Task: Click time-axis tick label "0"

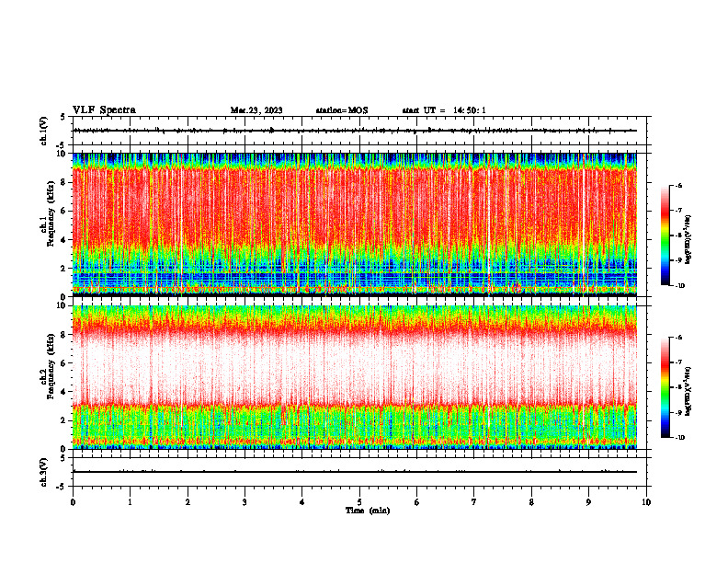Action: point(73,502)
